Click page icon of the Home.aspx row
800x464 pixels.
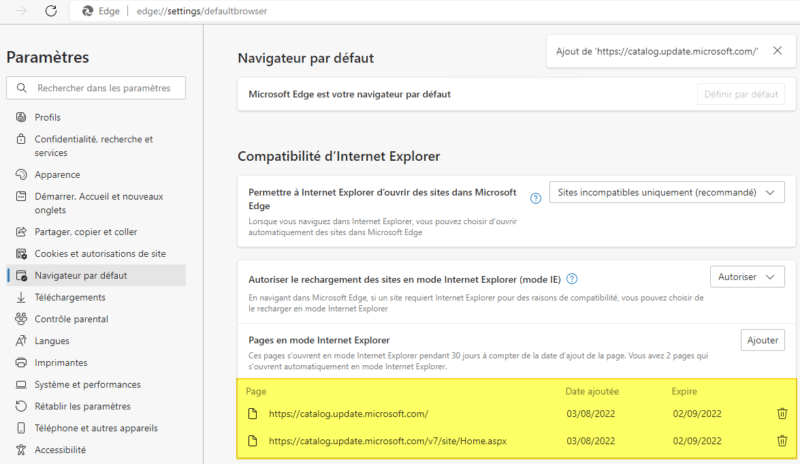(253, 441)
